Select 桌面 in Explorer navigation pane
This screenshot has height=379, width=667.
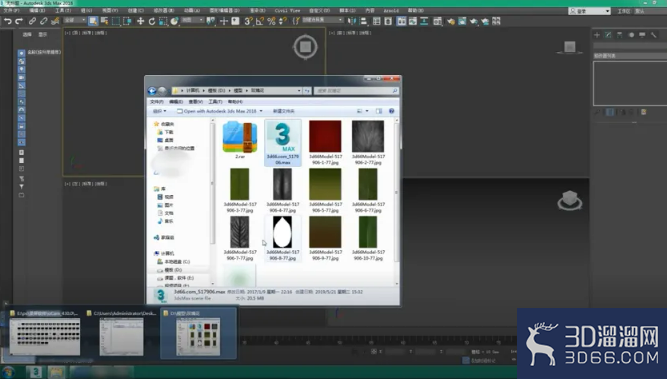(165, 140)
